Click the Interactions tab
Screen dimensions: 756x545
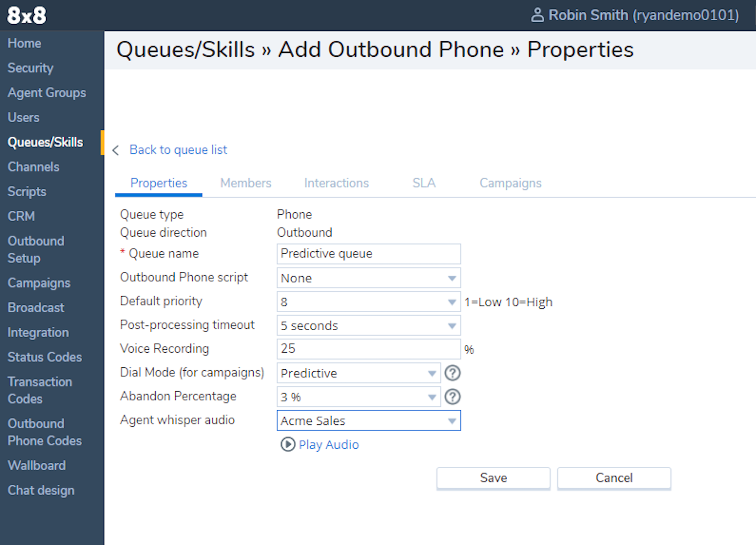(x=335, y=183)
